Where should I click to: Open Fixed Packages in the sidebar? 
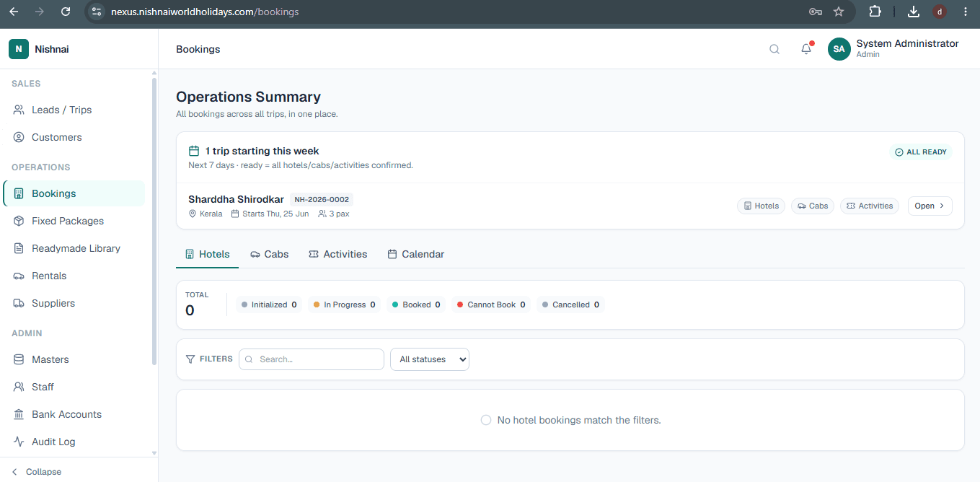(74, 221)
